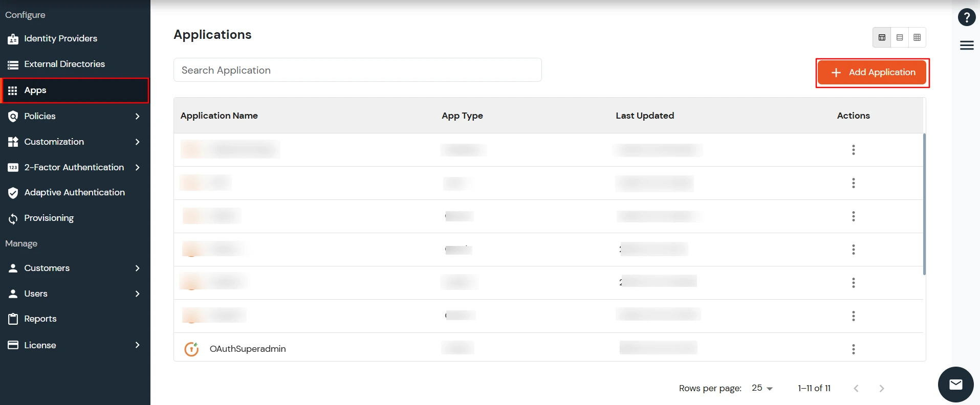
Task: Open the hamburger menu icon
Action: click(966, 46)
